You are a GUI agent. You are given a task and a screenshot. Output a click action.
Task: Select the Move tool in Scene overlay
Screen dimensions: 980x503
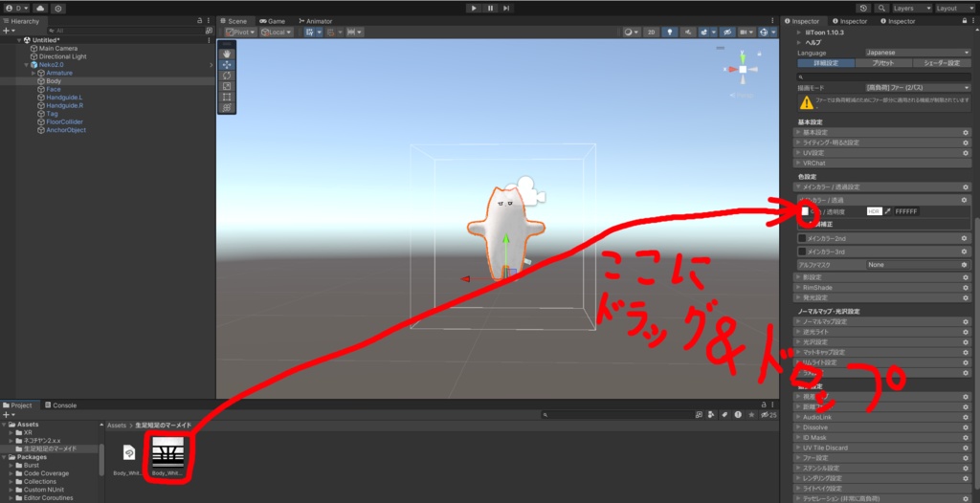[x=226, y=64]
